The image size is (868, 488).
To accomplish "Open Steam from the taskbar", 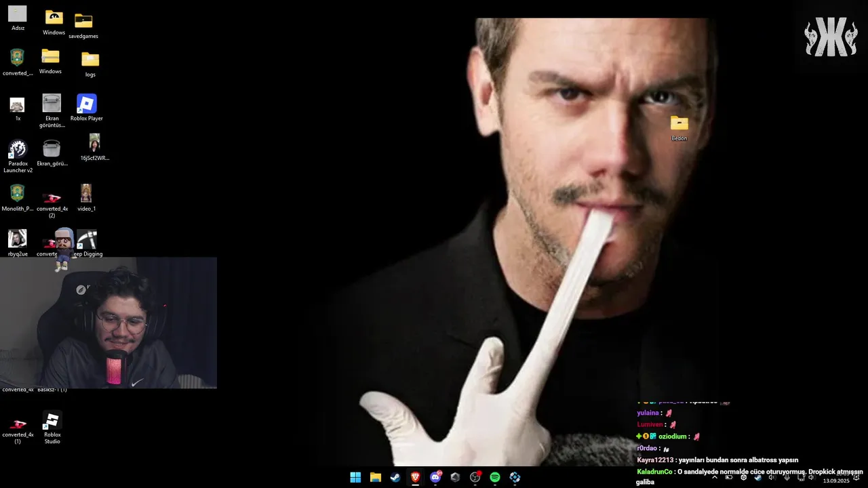I will (395, 477).
